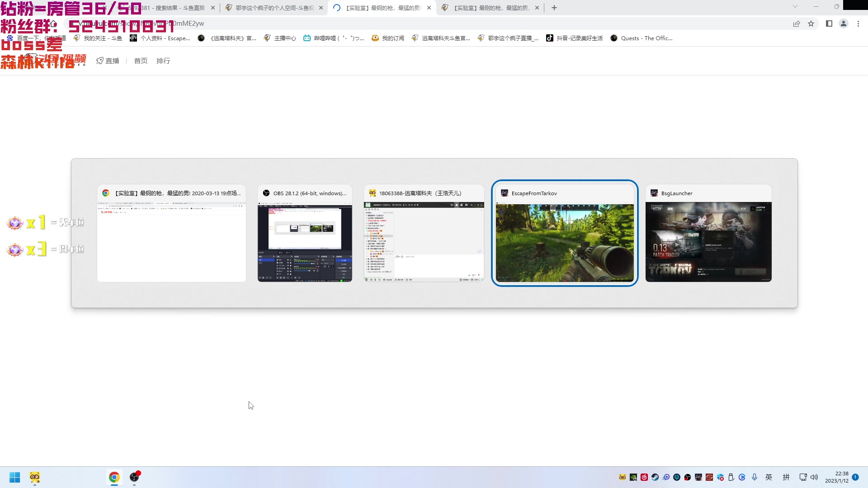Close the 鄂宇这个疯子的个人空间 tab
The image size is (868, 488).
tap(321, 8)
